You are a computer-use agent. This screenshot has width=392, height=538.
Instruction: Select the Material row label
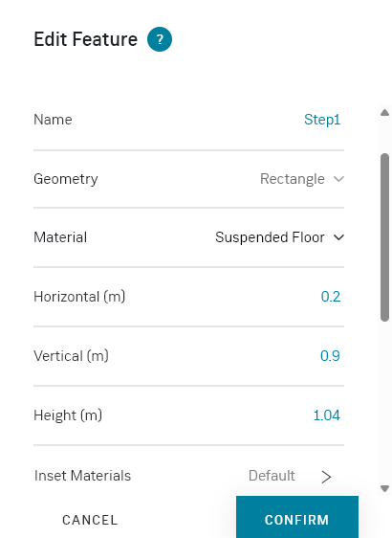click(x=60, y=237)
